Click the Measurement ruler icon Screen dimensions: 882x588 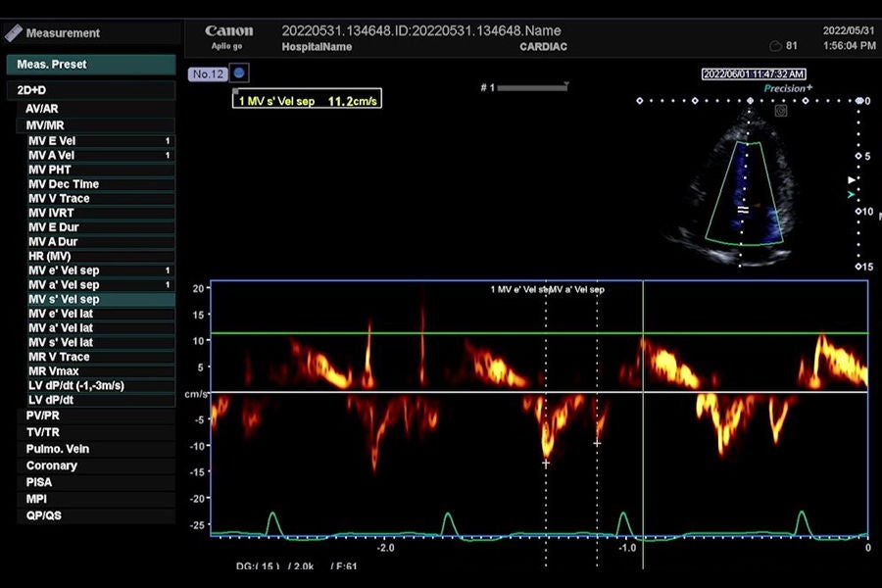click(13, 32)
